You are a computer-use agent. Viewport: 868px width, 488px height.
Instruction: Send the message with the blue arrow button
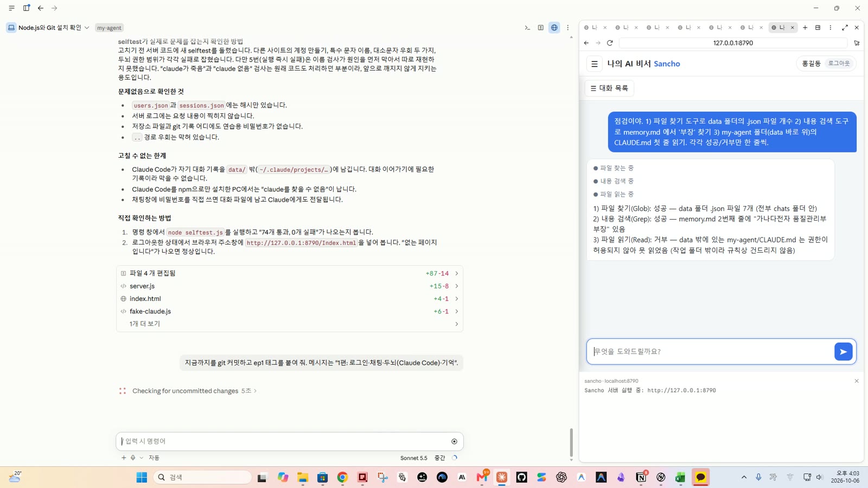(x=843, y=351)
